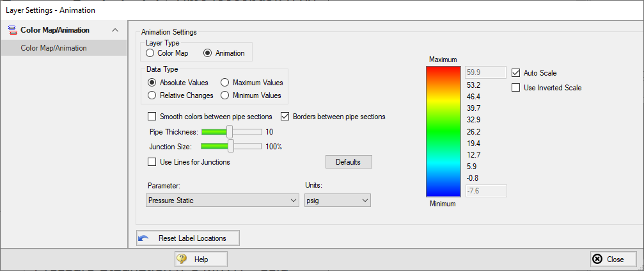Screen dimensions: 644x271
Task: Select the Color Map layer type
Action: point(150,53)
